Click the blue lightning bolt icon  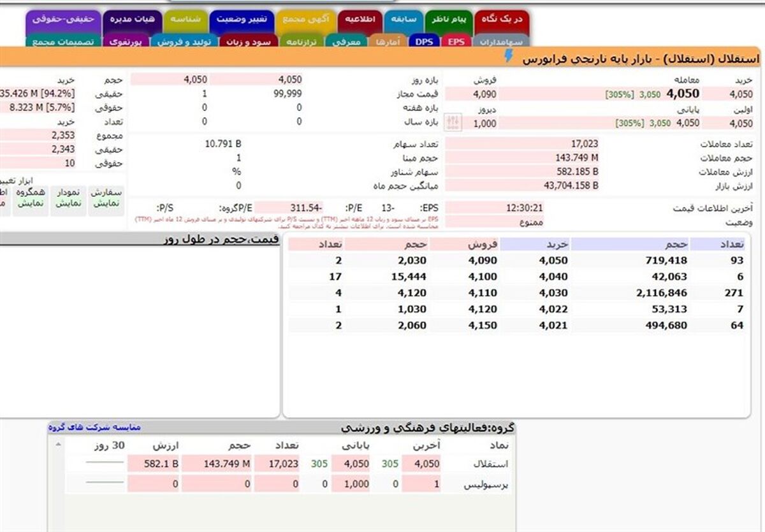(509, 57)
